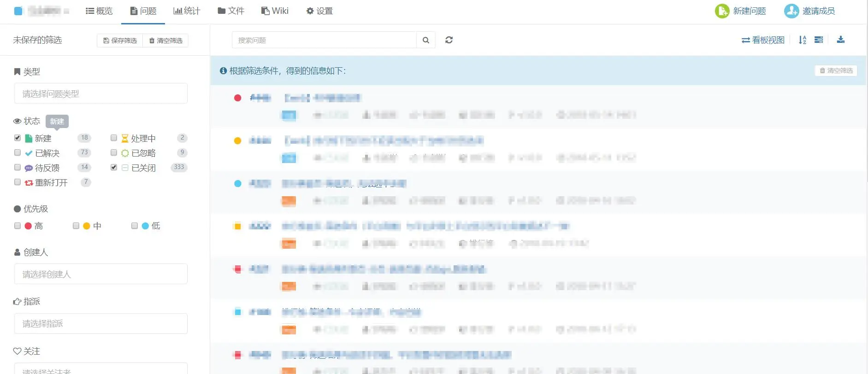Open first issue with red priority dot
Viewport: 868px width, 374px height.
[323, 98]
